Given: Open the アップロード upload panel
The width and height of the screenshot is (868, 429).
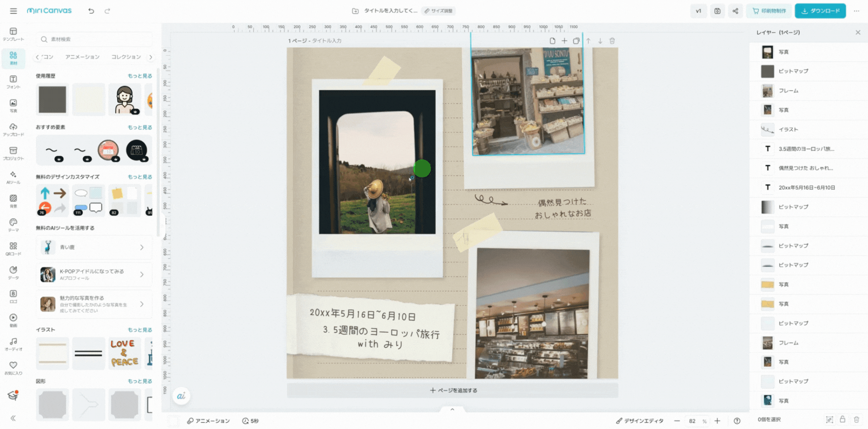Looking at the screenshot, I should click(13, 129).
